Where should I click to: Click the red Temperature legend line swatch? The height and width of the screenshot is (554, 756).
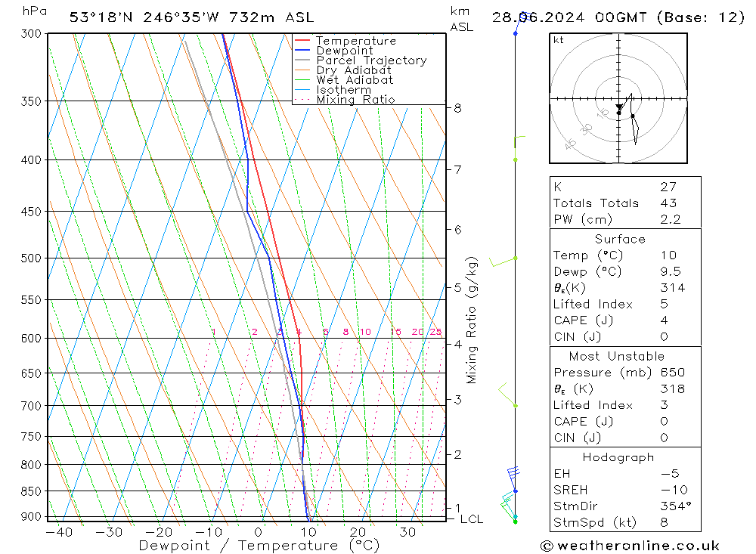click(302, 40)
